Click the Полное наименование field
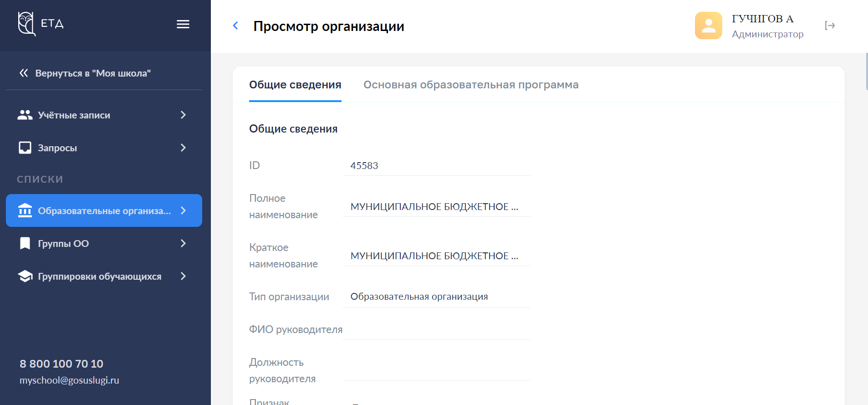Screen dimensions: 868x405 click(x=436, y=207)
